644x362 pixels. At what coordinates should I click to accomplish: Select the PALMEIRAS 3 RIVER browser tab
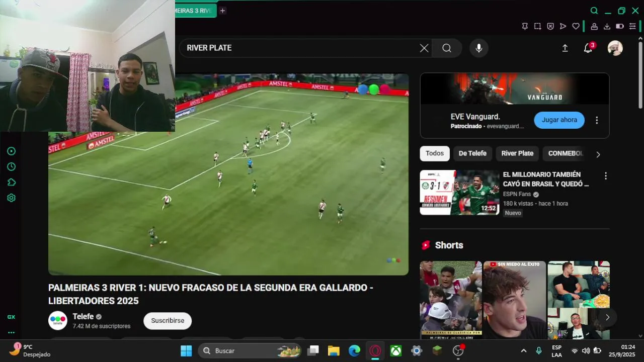[x=196, y=11]
